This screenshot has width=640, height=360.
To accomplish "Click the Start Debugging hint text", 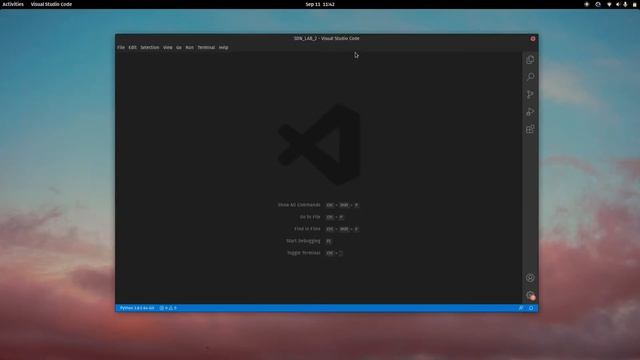I will tap(303, 241).
